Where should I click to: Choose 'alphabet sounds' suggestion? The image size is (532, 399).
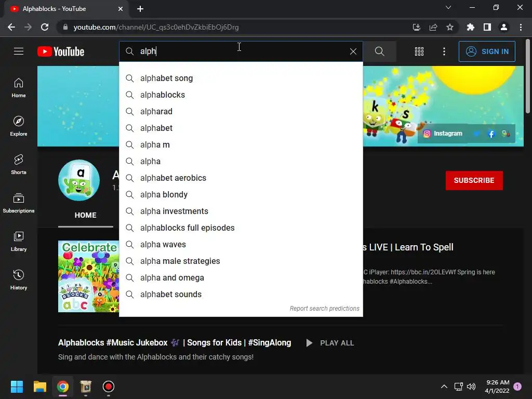(241, 294)
